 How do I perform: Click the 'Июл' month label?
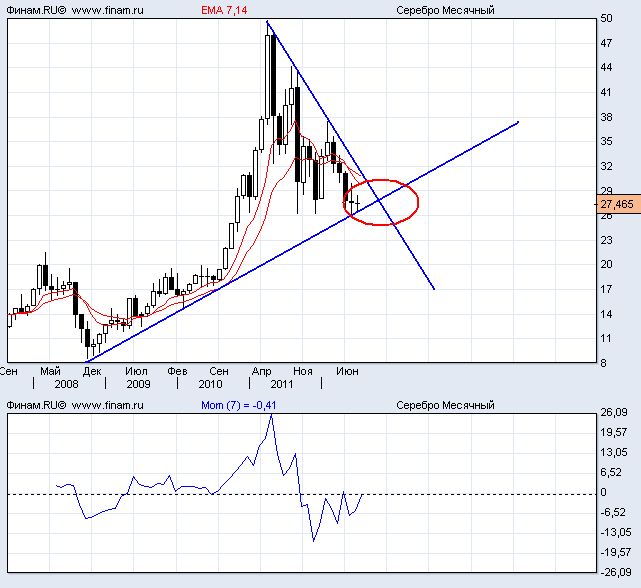pyautogui.click(x=136, y=371)
